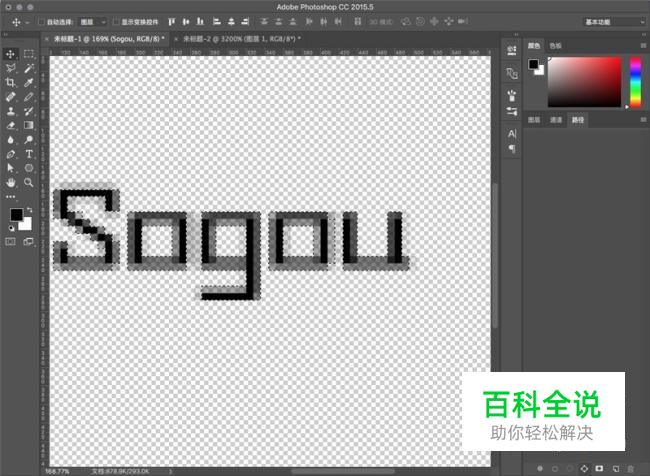Select the Pen tool
650x476 pixels.
pyautogui.click(x=10, y=154)
